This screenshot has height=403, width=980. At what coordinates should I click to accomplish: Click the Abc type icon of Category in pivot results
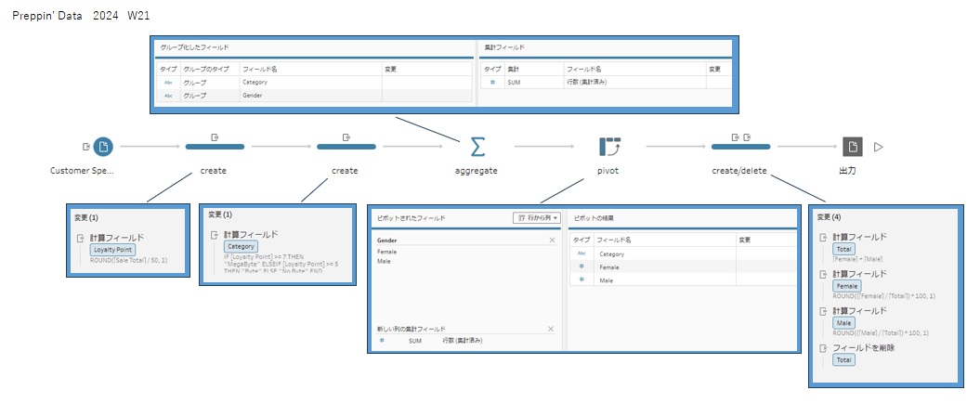tap(581, 253)
